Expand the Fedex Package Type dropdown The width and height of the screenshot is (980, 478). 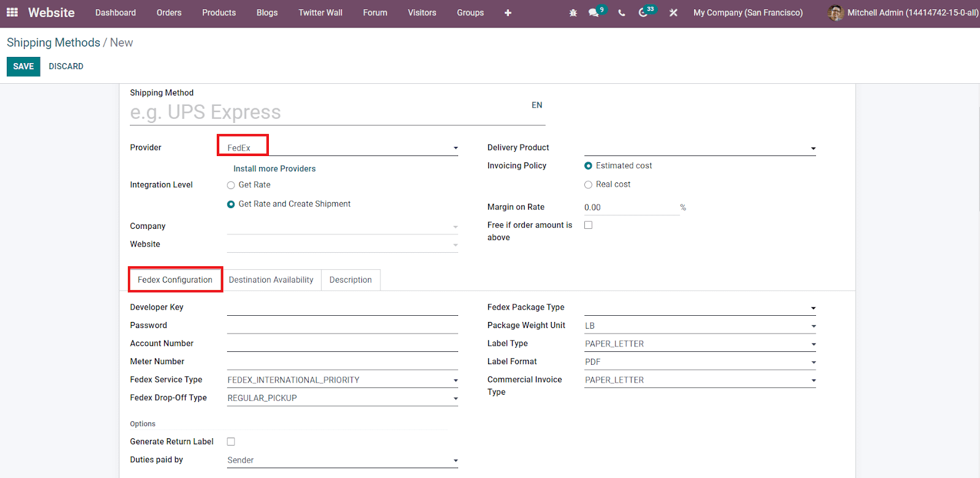[700, 308]
